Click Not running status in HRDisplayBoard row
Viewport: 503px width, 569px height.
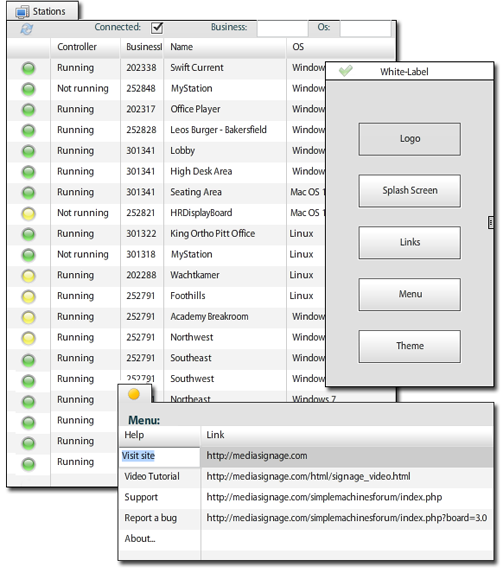click(x=83, y=213)
